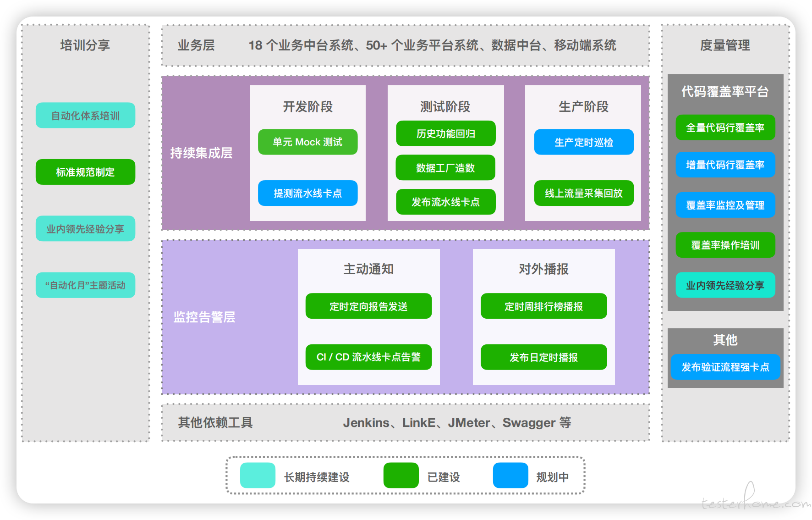Click the 开发阶段 heading
Viewport: 812px width, 520px height.
click(x=307, y=106)
